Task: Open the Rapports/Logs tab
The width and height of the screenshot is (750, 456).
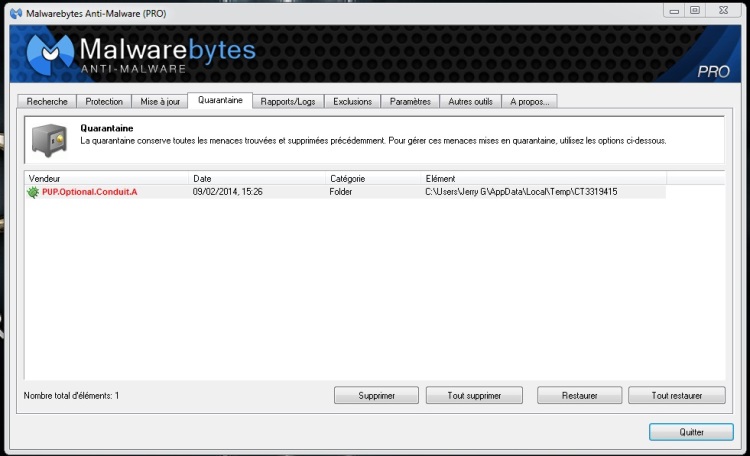Action: click(x=288, y=101)
